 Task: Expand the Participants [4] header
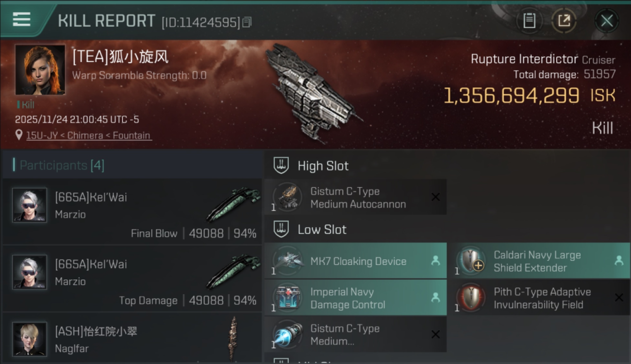tap(132, 165)
